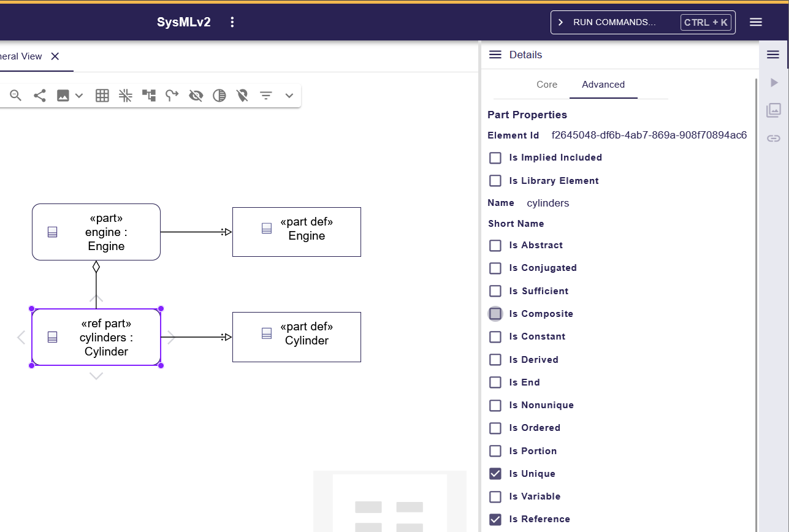The width and height of the screenshot is (789, 532).
Task: Enable the Is Composite checkbox
Action: tap(495, 314)
